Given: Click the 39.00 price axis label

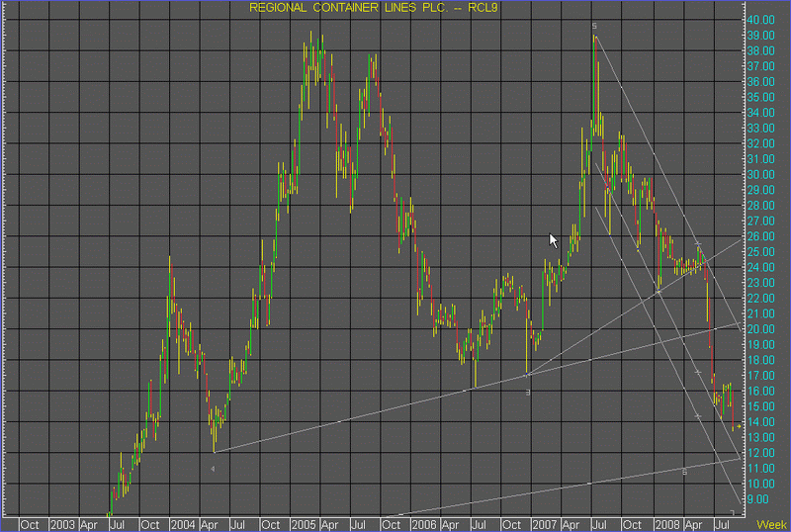Looking at the screenshot, I should click(x=760, y=36).
